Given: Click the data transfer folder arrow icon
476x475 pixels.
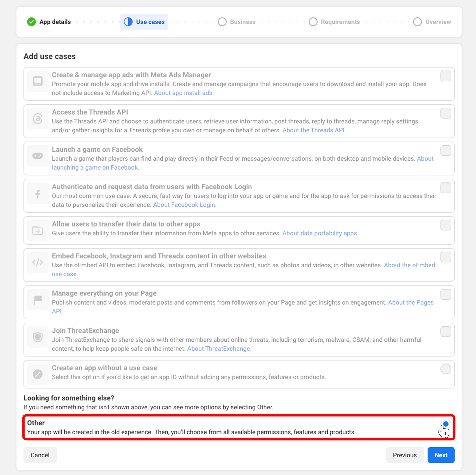Looking at the screenshot, I should pos(38,230).
